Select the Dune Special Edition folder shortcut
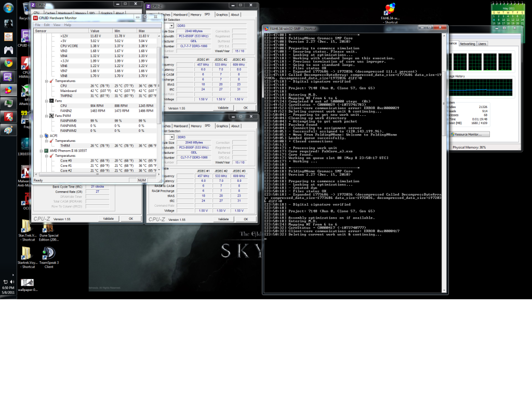 pyautogui.click(x=48, y=232)
